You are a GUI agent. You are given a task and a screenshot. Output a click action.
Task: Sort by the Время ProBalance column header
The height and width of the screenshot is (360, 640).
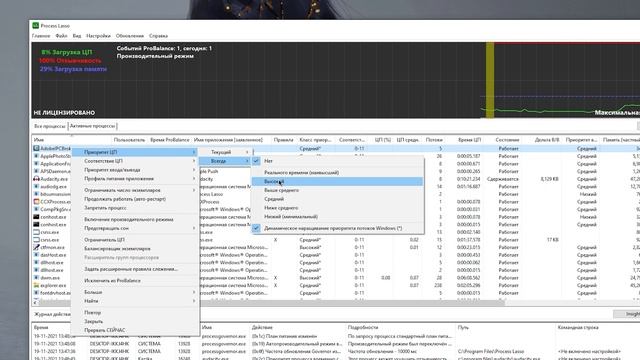tap(169, 140)
